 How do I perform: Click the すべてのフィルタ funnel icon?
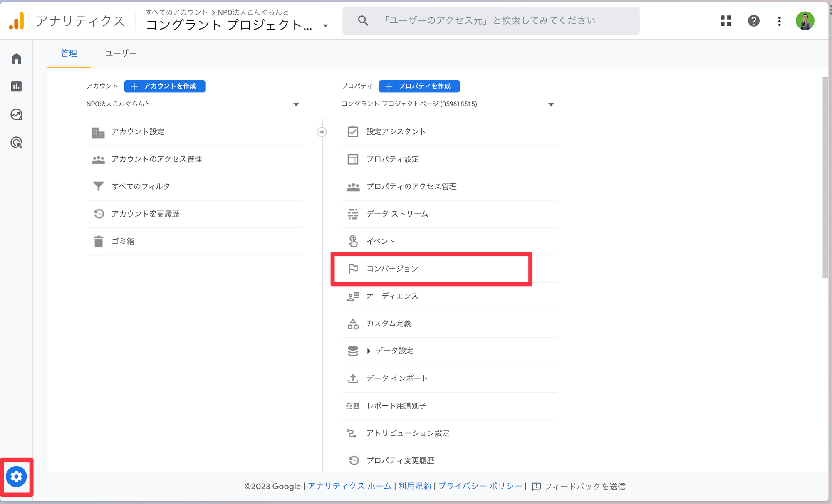pyautogui.click(x=98, y=186)
